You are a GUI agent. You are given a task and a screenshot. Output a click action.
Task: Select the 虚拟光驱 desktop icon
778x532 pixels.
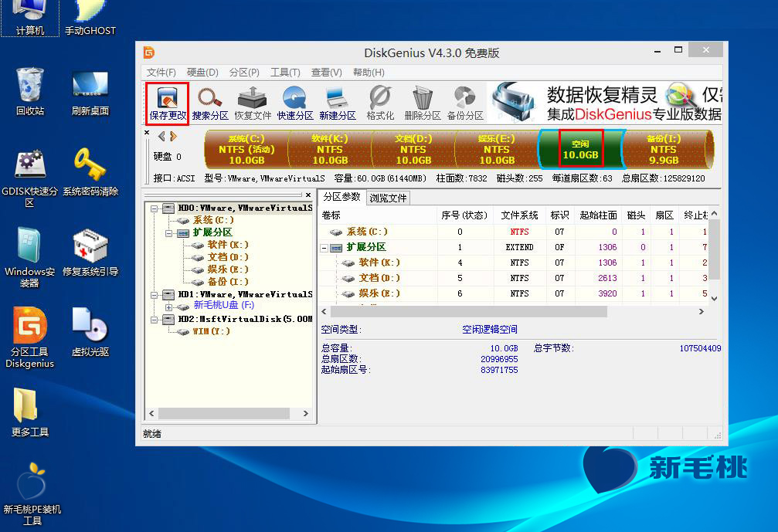(90, 332)
